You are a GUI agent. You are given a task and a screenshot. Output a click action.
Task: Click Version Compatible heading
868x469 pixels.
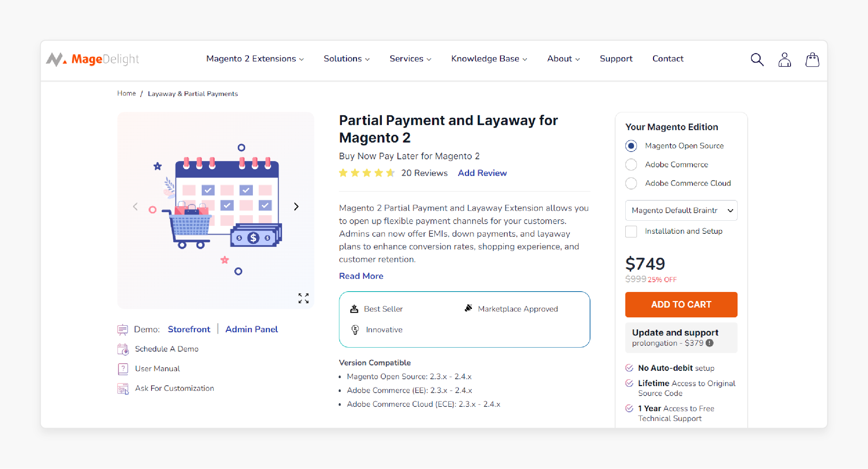(375, 363)
